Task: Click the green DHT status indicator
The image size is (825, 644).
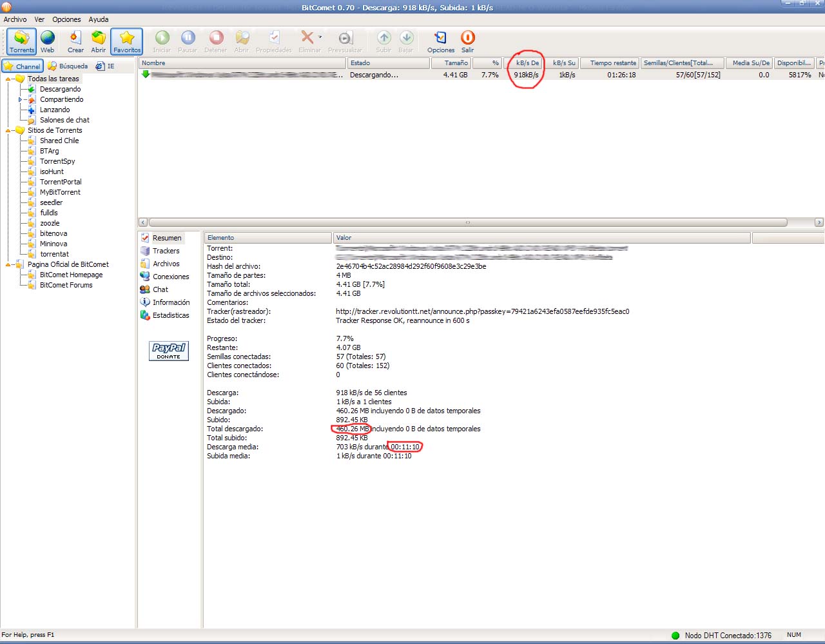Action: (x=675, y=636)
